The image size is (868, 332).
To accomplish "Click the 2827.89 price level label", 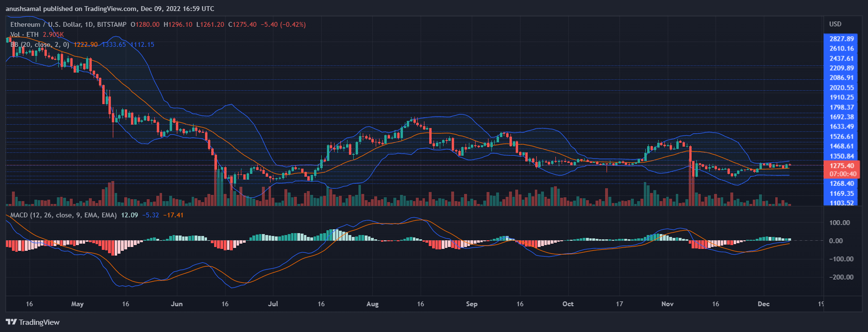I will (x=841, y=39).
